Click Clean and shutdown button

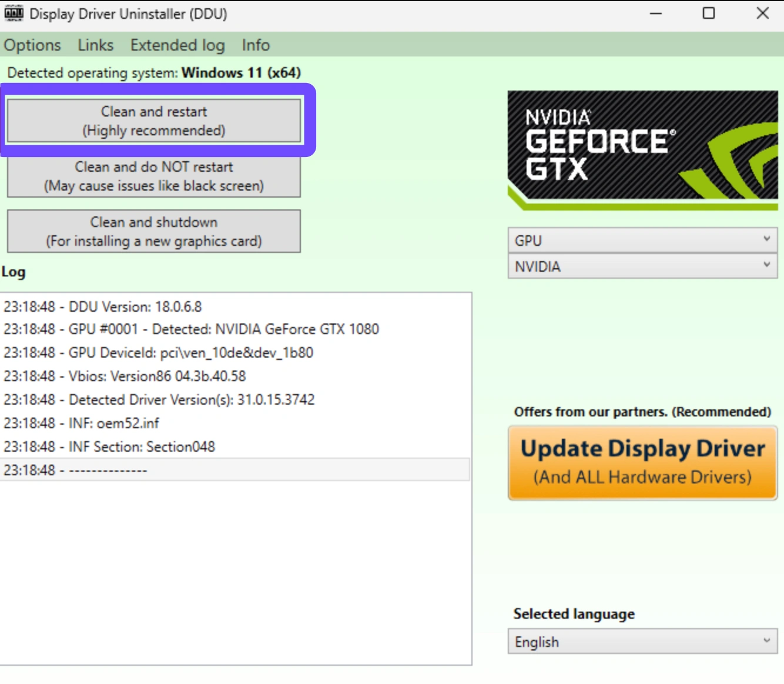click(x=154, y=231)
